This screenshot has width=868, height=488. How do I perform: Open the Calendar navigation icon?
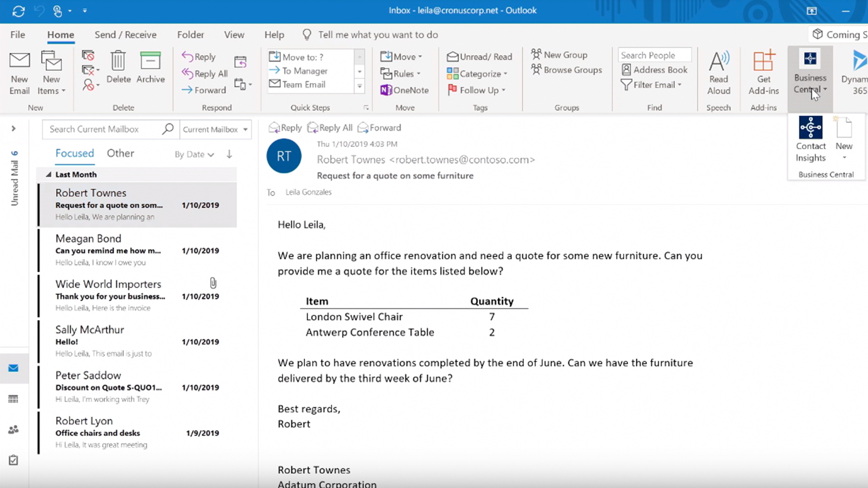[x=13, y=399]
